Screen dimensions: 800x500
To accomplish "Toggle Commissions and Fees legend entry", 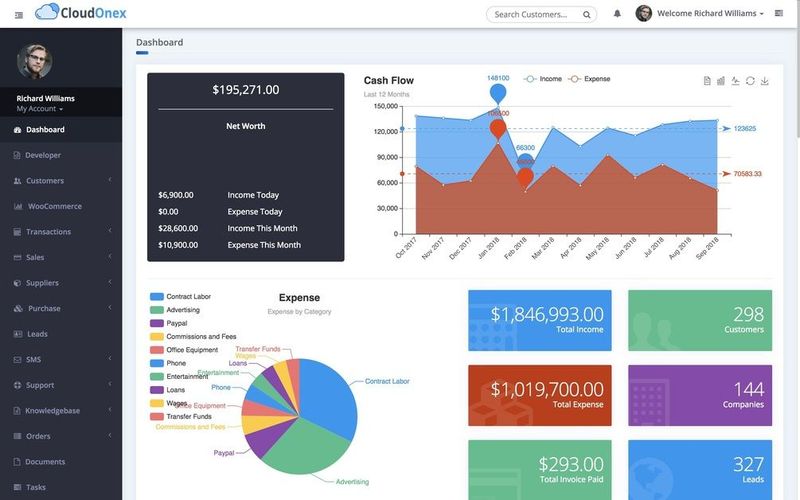I will coord(193,336).
